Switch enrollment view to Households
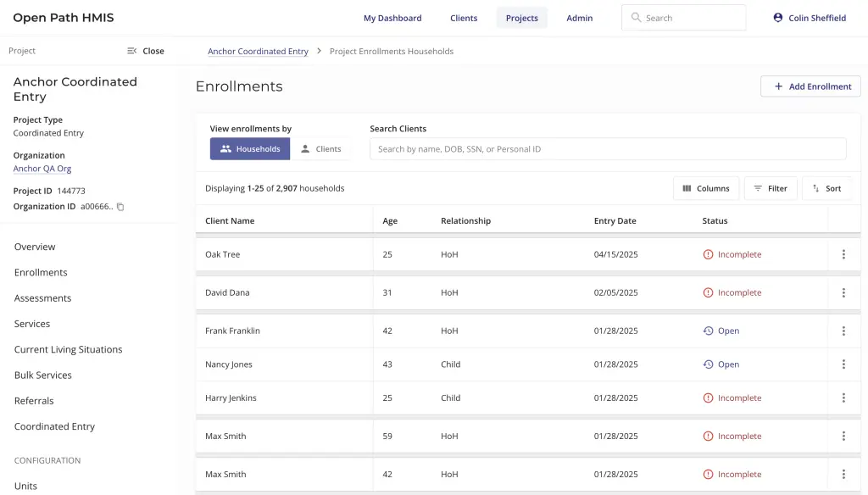Screen dimensions: 868x495 coord(250,149)
